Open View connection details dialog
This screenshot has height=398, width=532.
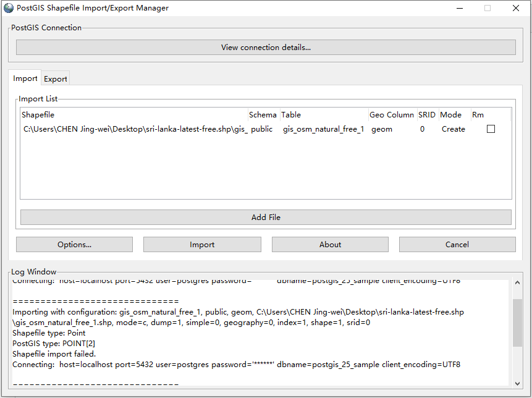coord(266,47)
